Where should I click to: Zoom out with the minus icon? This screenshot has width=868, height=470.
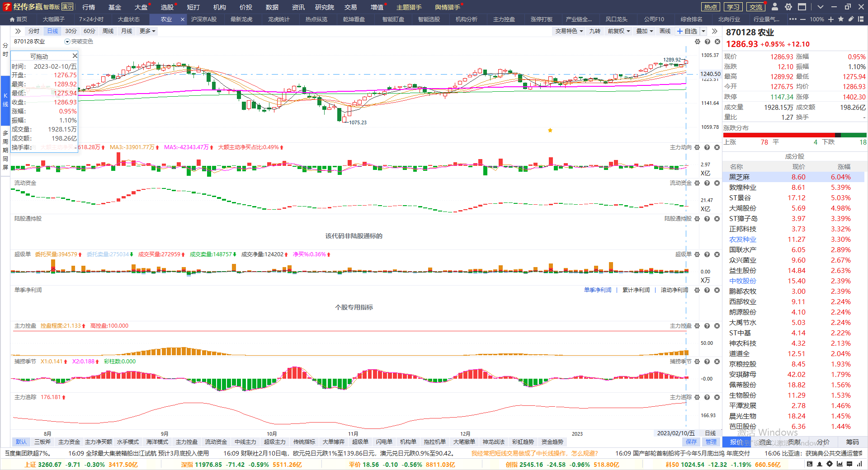pos(803,19)
